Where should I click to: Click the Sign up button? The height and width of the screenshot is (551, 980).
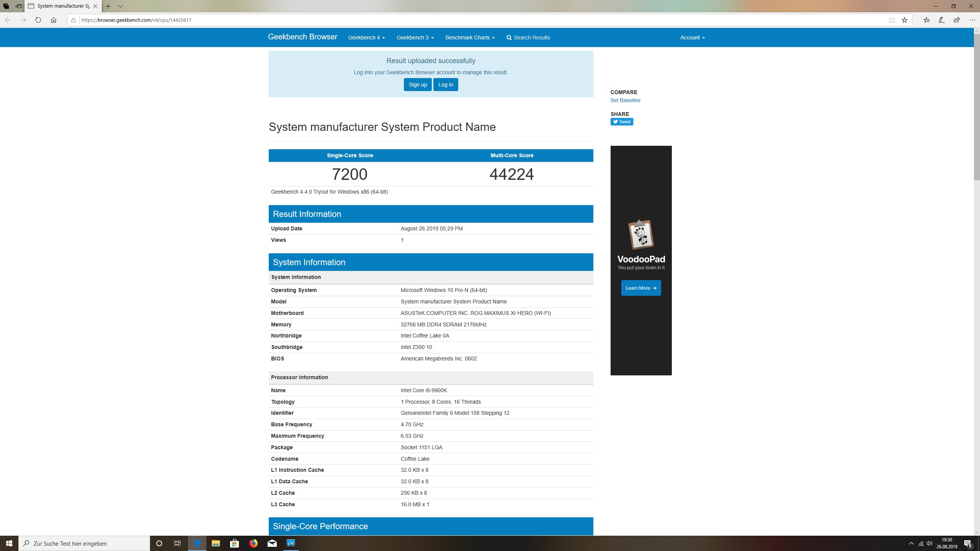[x=417, y=85]
